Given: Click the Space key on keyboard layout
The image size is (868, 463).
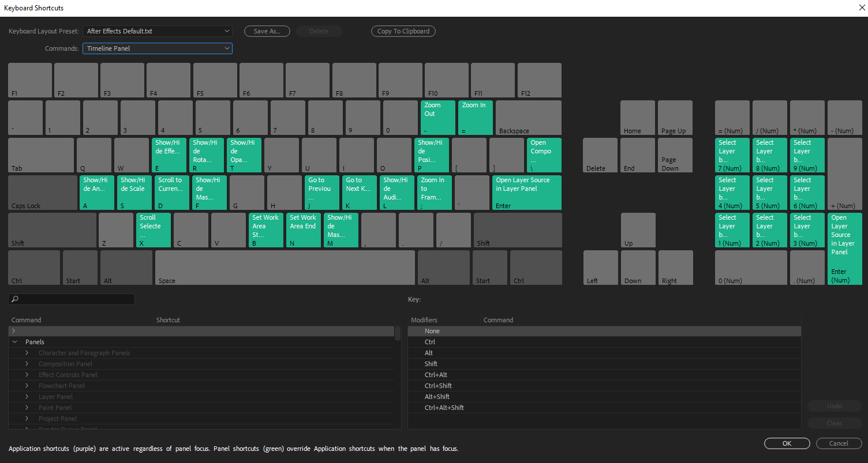Looking at the screenshot, I should [x=285, y=268].
